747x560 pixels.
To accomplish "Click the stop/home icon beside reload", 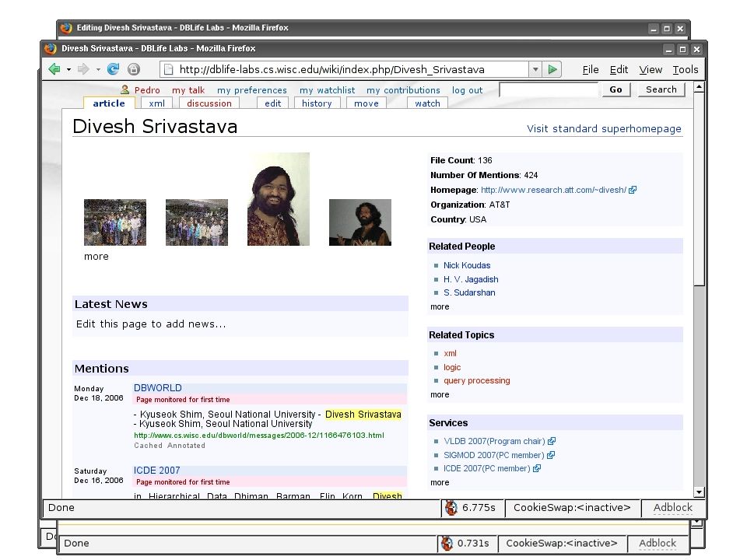I will 134,69.
